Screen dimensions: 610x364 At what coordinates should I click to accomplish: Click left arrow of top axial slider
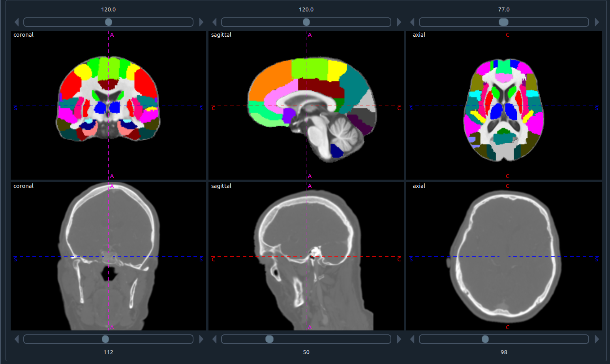[x=412, y=22]
